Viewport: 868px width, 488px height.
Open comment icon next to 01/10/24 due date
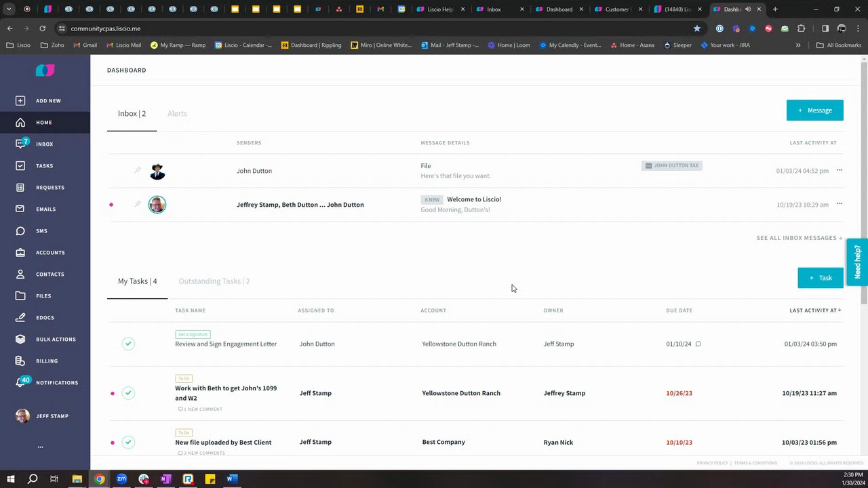(698, 344)
